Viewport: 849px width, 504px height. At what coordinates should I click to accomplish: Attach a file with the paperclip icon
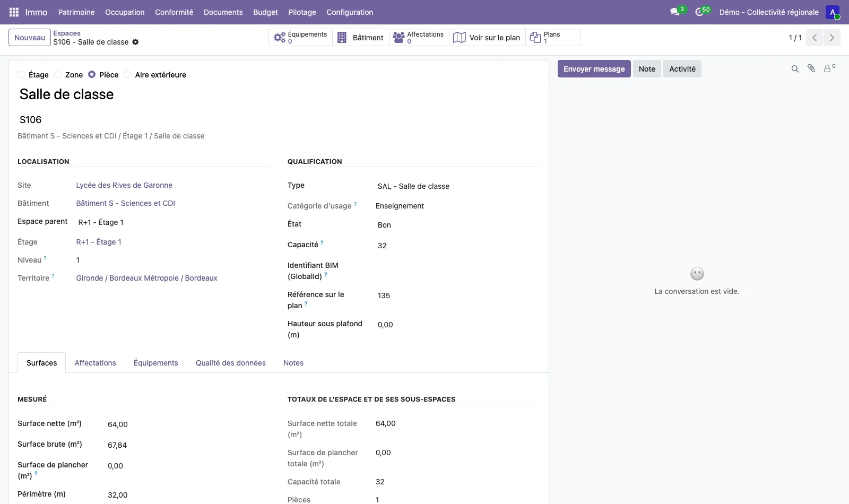click(811, 68)
